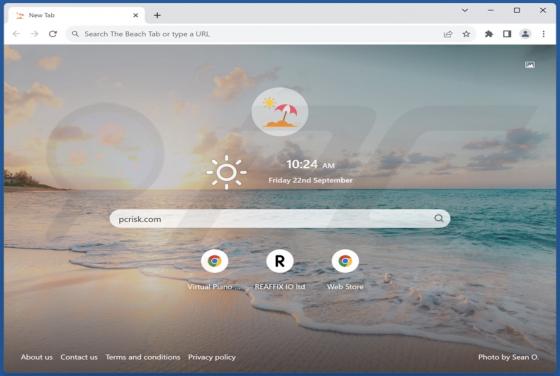Open the About us link
Screen dimensions: 560x376
[x=36, y=357]
